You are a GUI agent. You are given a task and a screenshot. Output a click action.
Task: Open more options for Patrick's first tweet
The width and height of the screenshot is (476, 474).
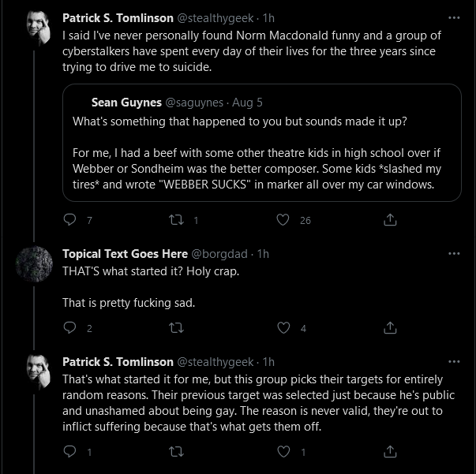click(454, 18)
